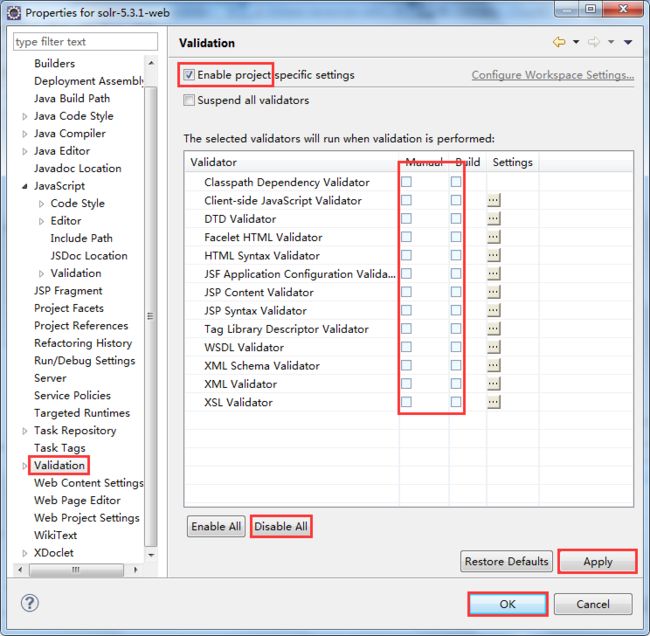Open Configure Workspace Settings link
Image resolution: width=650 pixels, height=636 pixels.
(553, 75)
